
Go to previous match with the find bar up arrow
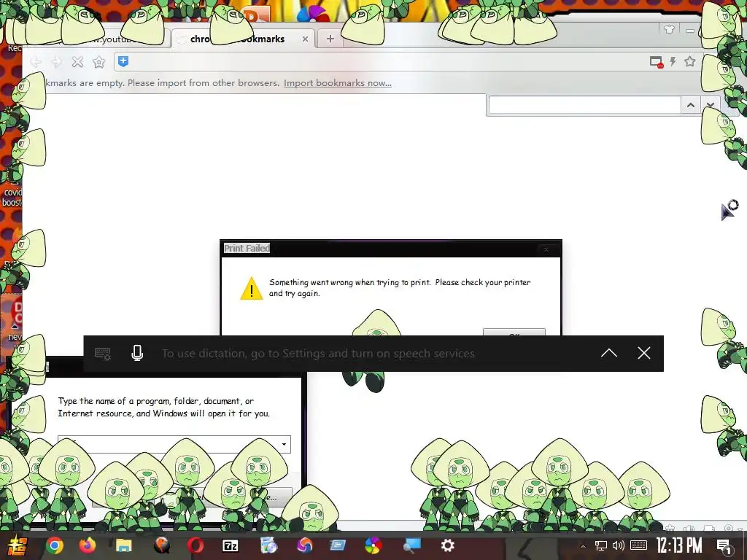(x=690, y=105)
